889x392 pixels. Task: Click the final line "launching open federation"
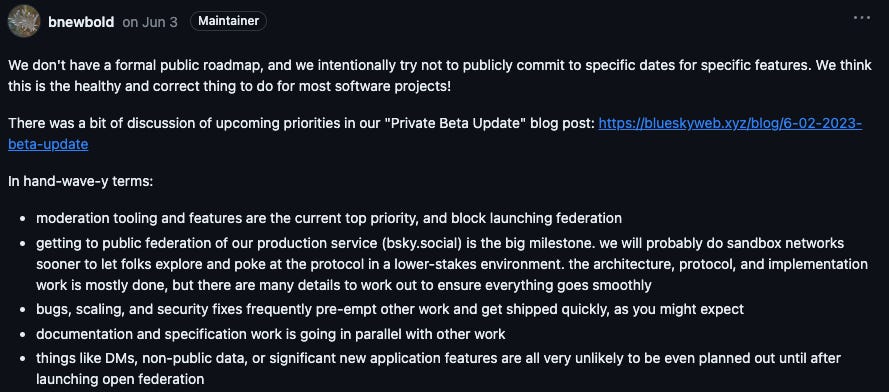pyautogui.click(x=120, y=379)
